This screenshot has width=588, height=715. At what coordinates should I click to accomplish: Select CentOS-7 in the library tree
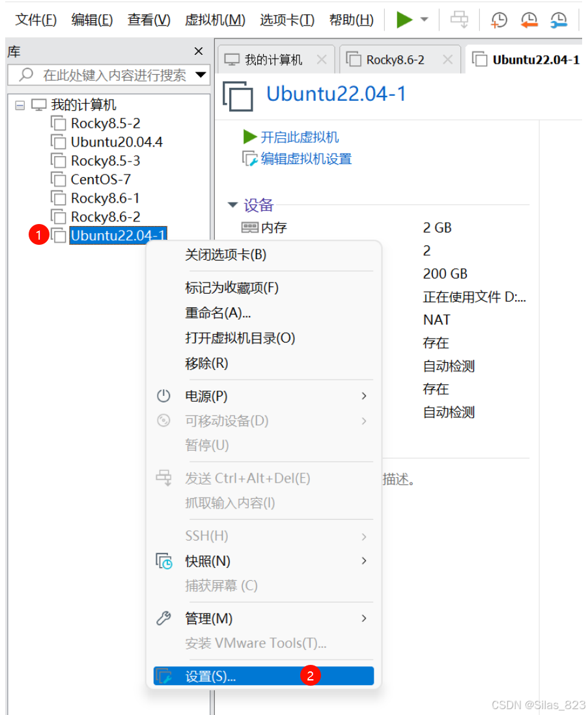pyautogui.click(x=101, y=180)
